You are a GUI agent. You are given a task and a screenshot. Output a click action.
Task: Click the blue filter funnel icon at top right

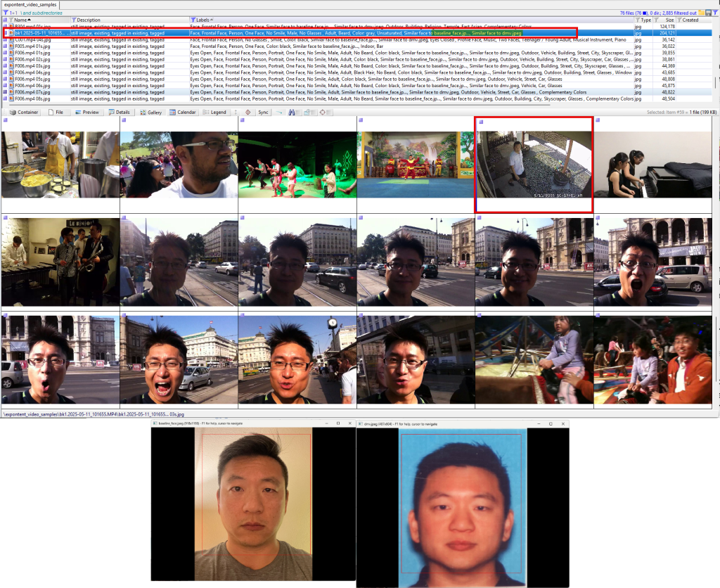[x=716, y=13]
